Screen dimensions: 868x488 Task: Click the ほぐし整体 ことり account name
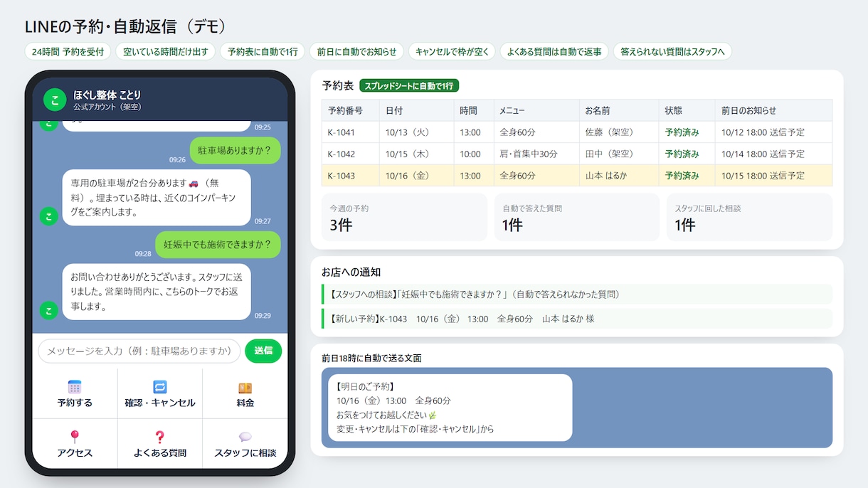[x=107, y=95]
